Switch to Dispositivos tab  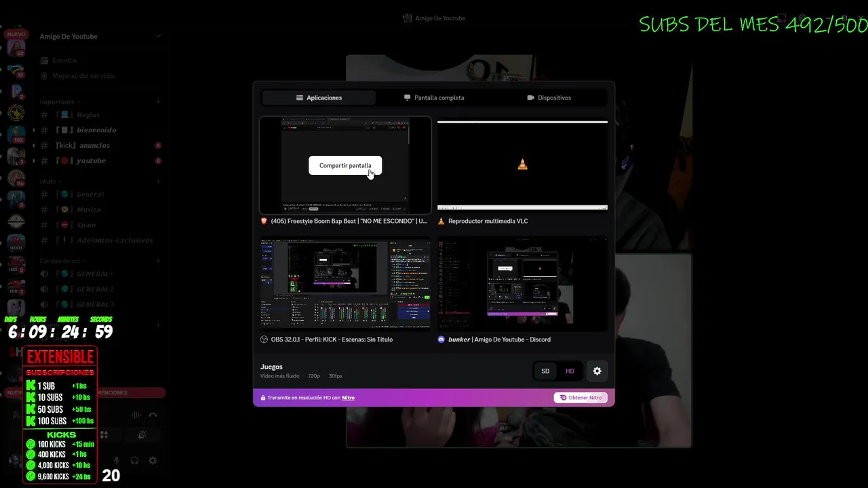pyautogui.click(x=549, y=98)
